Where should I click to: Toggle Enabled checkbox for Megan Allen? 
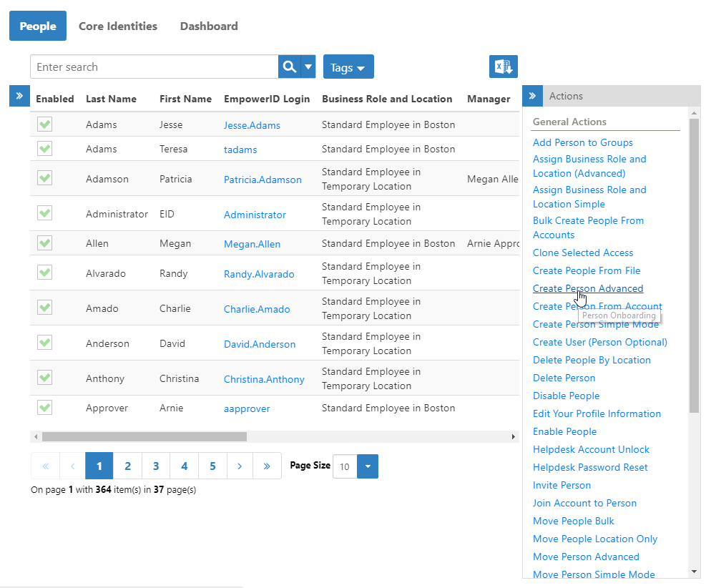[45, 243]
